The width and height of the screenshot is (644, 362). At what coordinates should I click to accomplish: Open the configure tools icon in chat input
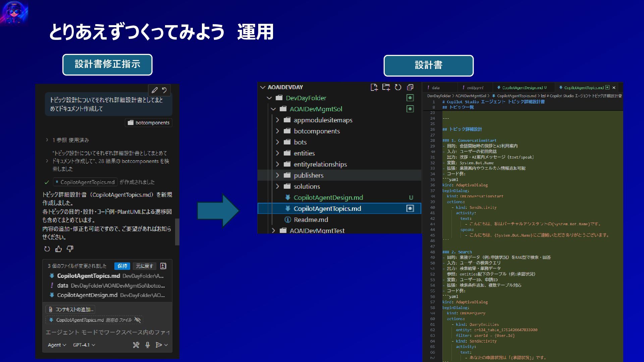136,345
